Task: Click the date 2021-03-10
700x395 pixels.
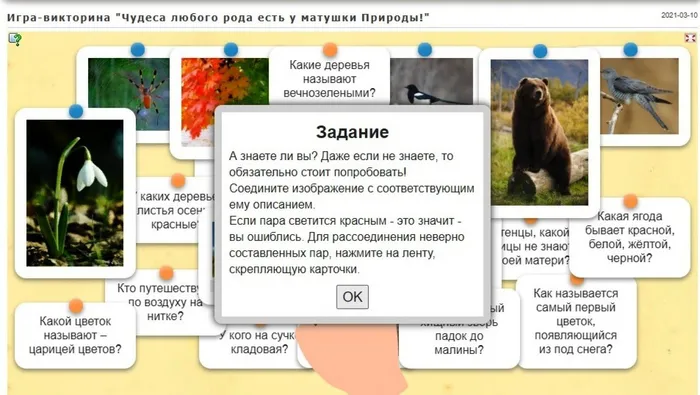Action: point(679,15)
